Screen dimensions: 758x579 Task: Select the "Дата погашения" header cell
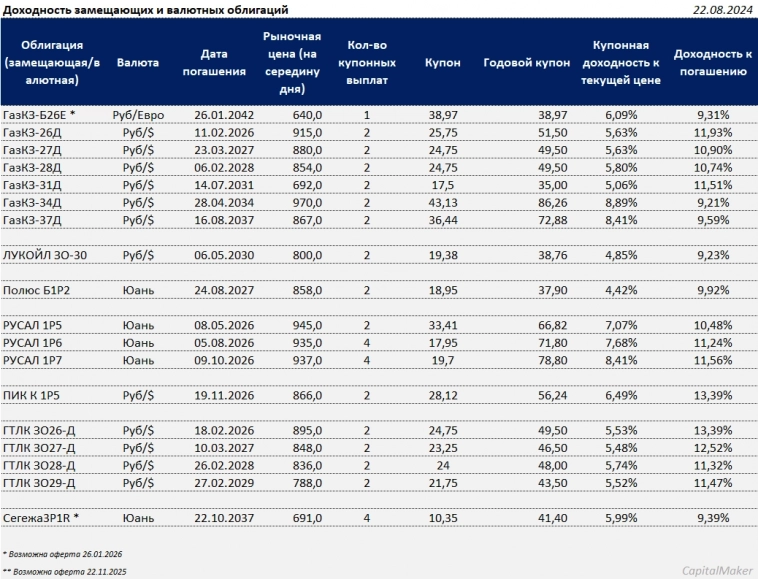(222, 62)
